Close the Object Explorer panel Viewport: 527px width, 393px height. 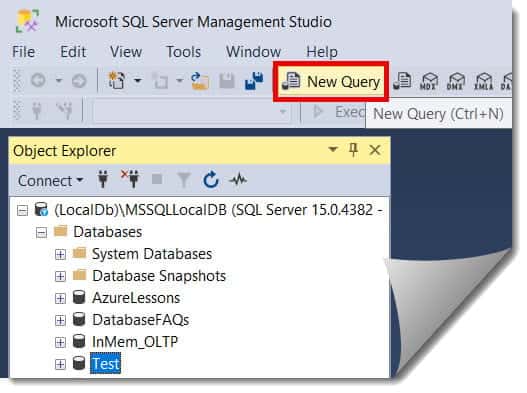point(375,150)
